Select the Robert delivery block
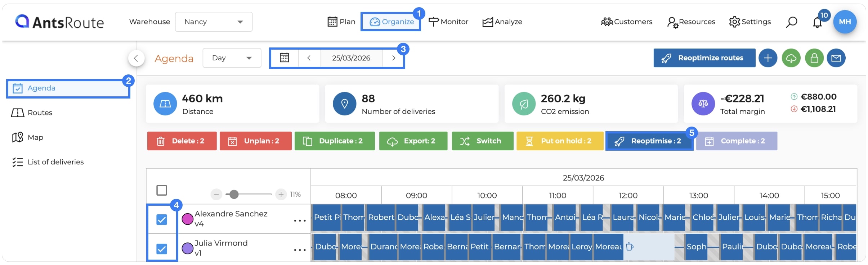This screenshot has width=868, height=265. coord(381,218)
